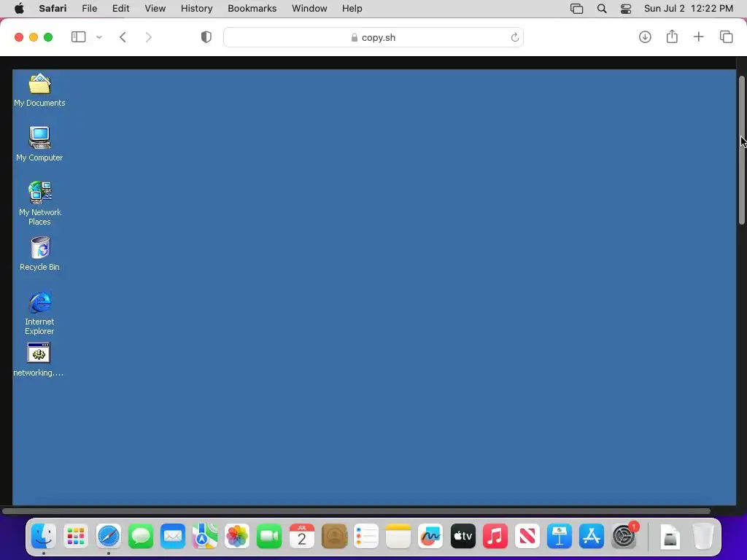Open FaceTime from the Dock

click(x=269, y=537)
